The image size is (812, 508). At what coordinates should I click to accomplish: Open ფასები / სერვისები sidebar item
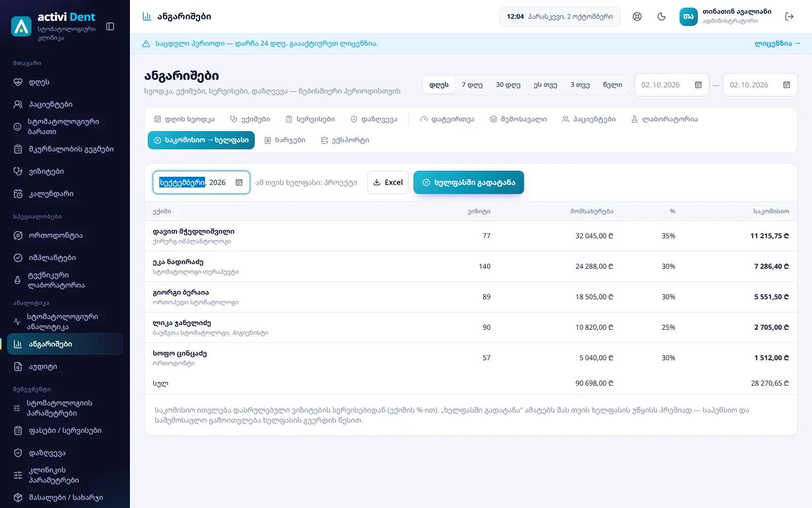(65, 430)
